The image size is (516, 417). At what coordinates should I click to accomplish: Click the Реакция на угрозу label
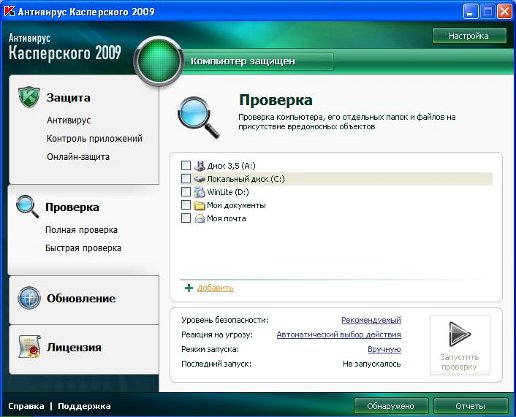pos(217,335)
